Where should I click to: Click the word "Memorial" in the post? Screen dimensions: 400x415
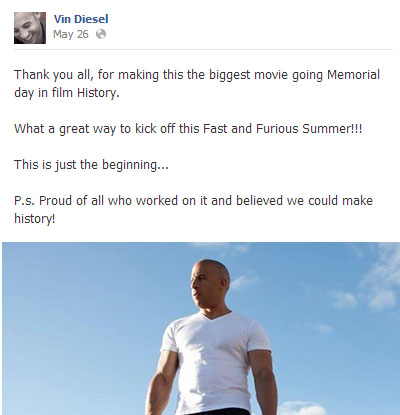pos(353,74)
